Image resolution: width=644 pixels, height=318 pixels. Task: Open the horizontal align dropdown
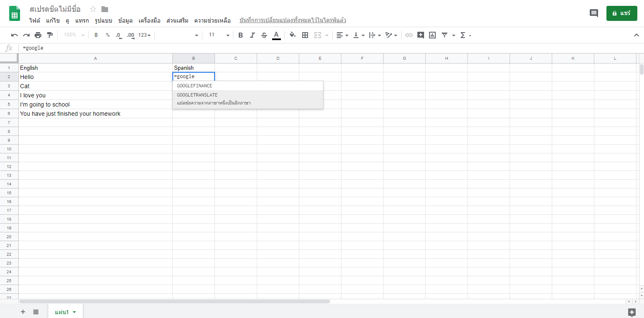(x=342, y=35)
